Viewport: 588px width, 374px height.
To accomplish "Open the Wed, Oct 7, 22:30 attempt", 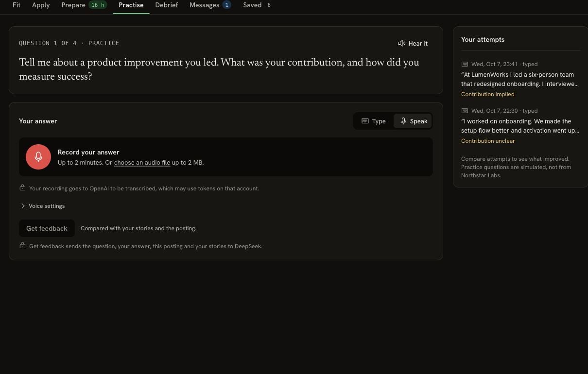I will pyautogui.click(x=520, y=125).
